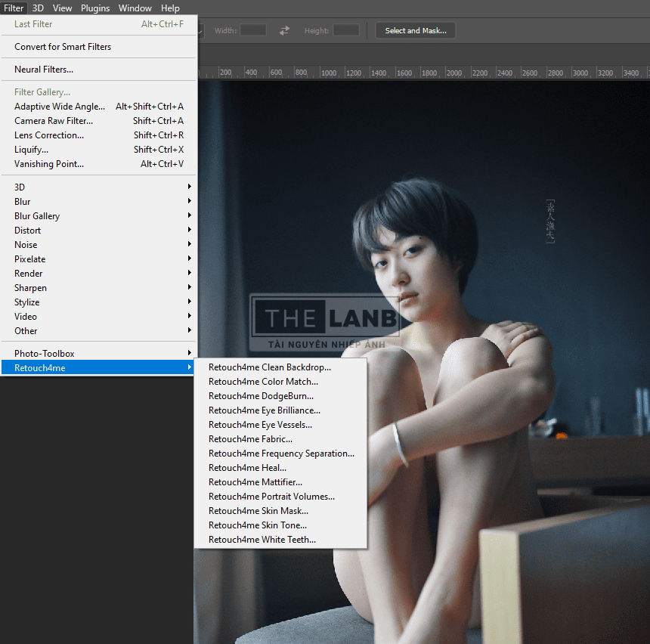Select the highlighted Retouch4me menu entry
The height and width of the screenshot is (644, 650).
(x=99, y=368)
